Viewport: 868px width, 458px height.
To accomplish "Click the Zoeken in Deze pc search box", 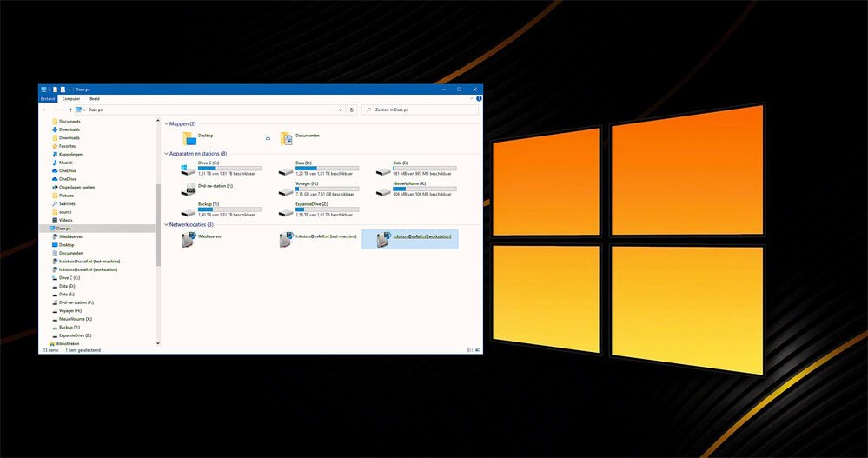I will click(421, 110).
